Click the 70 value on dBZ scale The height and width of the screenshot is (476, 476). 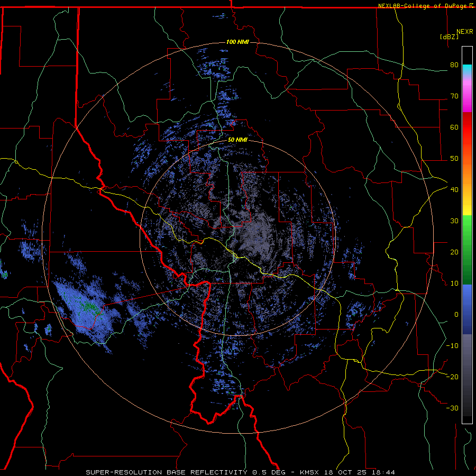click(x=454, y=96)
